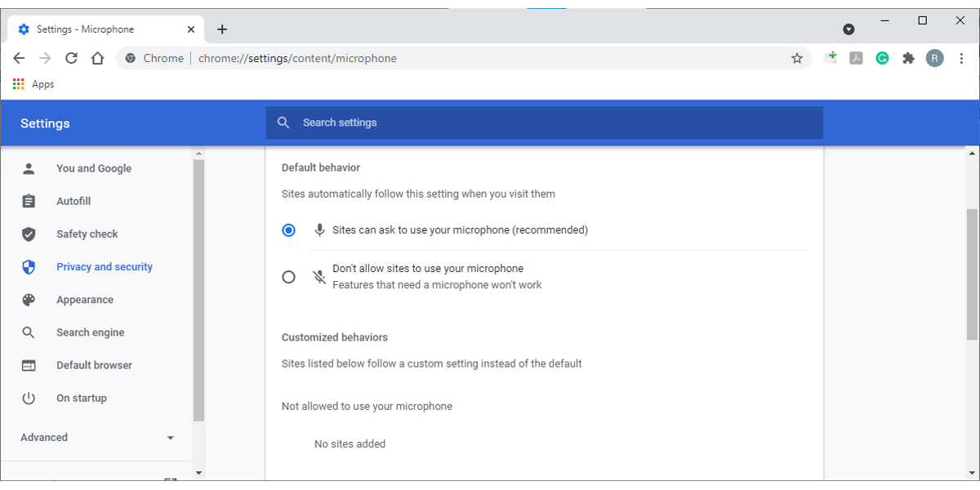
Task: Click the Autofill clipboard icon
Action: click(29, 201)
